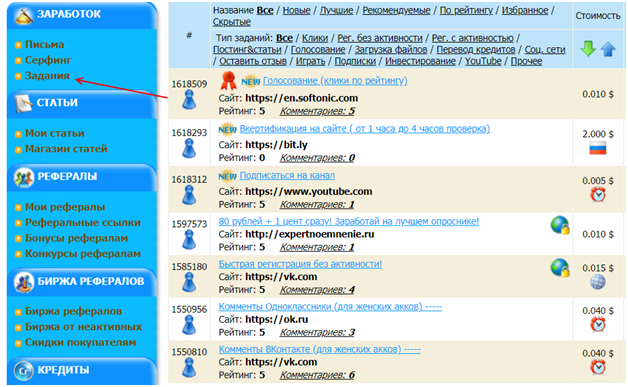Click the pawn icon for task 1585180
The height and width of the screenshot is (387, 628).
[189, 282]
